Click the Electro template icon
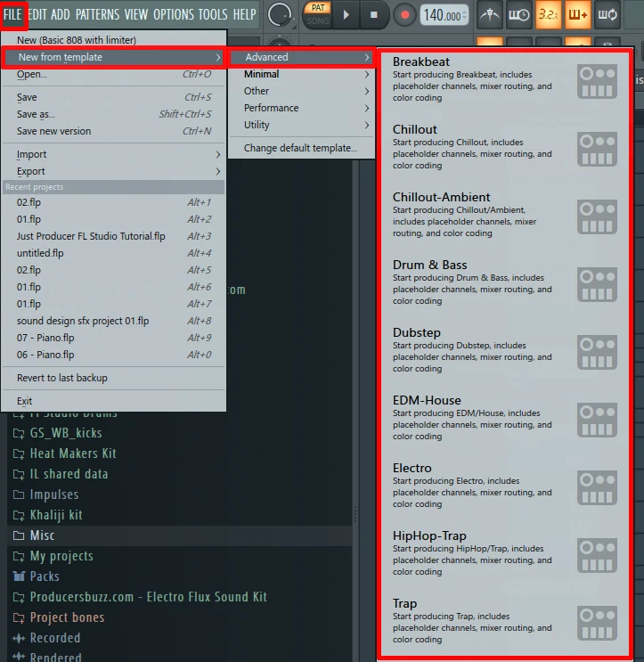 (597, 487)
